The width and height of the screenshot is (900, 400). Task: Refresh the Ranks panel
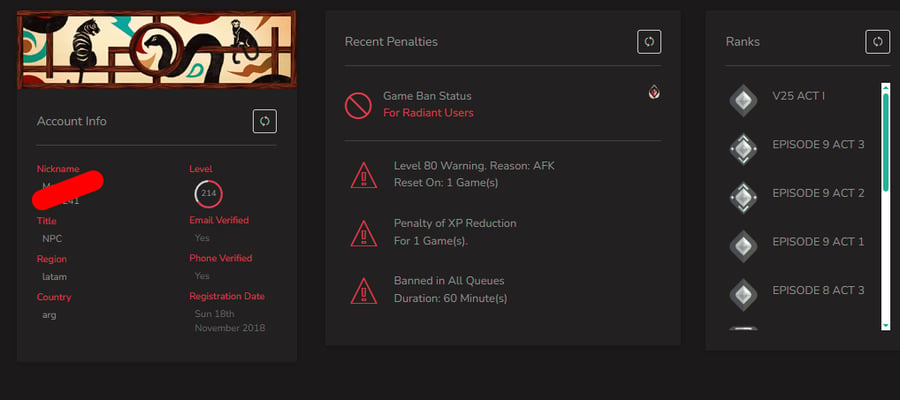click(878, 42)
